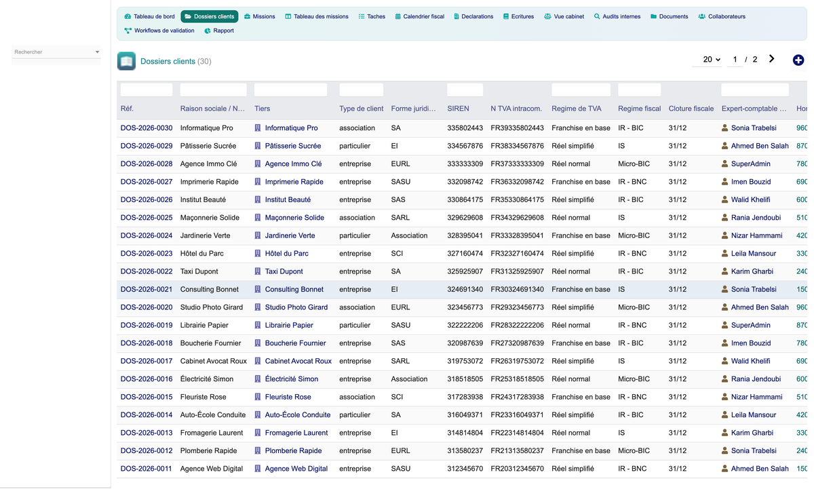
Task: Click building icon beside Librairie Papier tiers
Action: pos(258,326)
